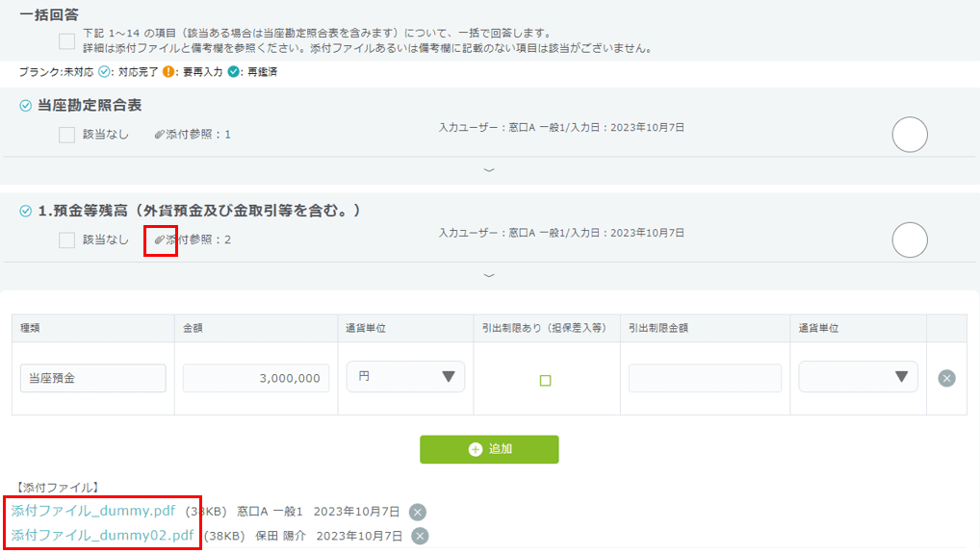The width and height of the screenshot is (980, 554).
Task: Open the empty 通貨単位 dropdown next to 引出制限金額
Action: (858, 377)
